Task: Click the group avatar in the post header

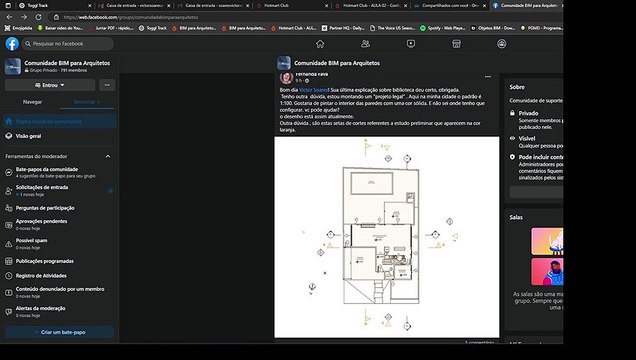Action: (x=284, y=63)
